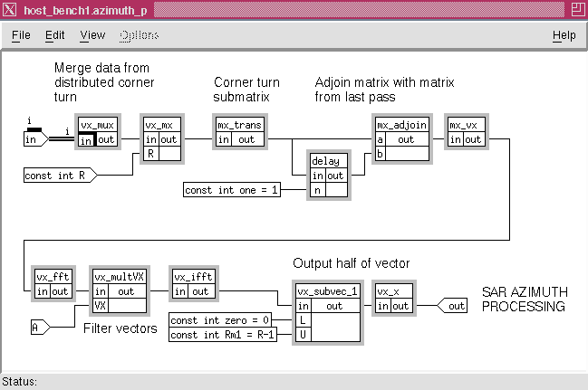This screenshot has height=390, width=588.
Task: Open the Edit menu
Action: [55, 35]
